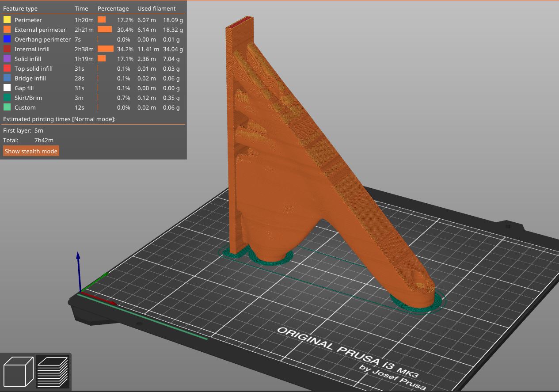Click the purple Solid infill swatch
Image resolution: width=559 pixels, height=392 pixels.
[x=7, y=59]
